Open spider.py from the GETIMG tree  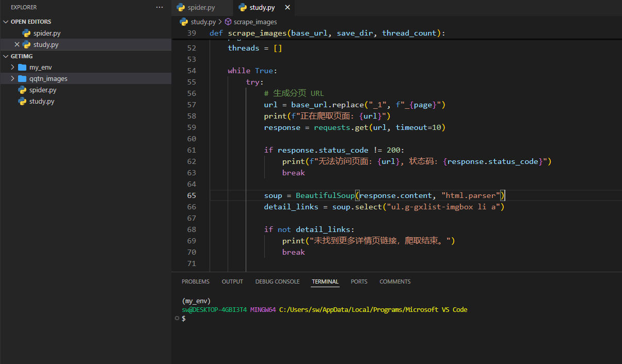(43, 90)
